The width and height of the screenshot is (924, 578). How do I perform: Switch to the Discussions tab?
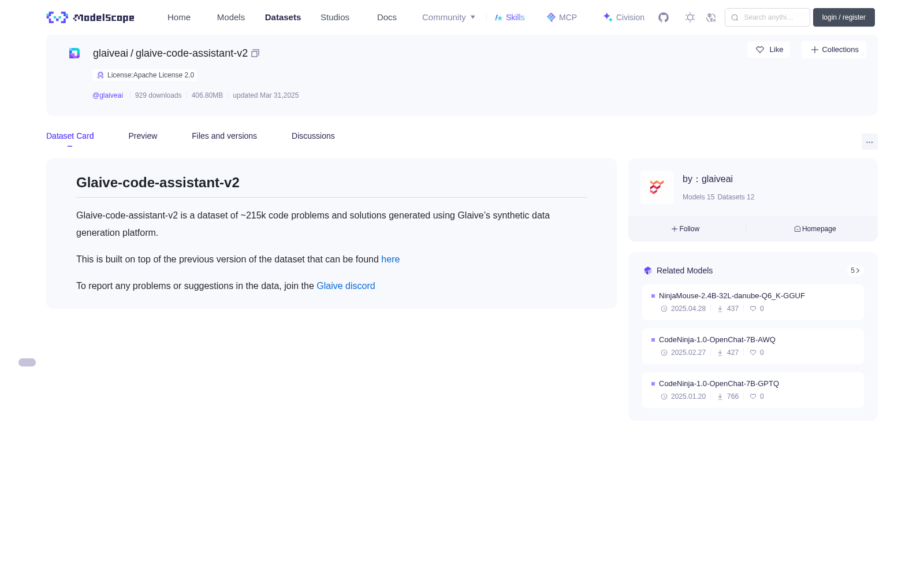tap(313, 136)
